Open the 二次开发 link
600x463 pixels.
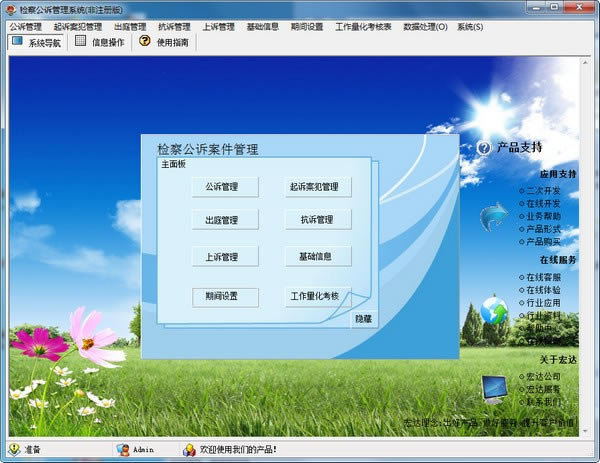coord(543,190)
